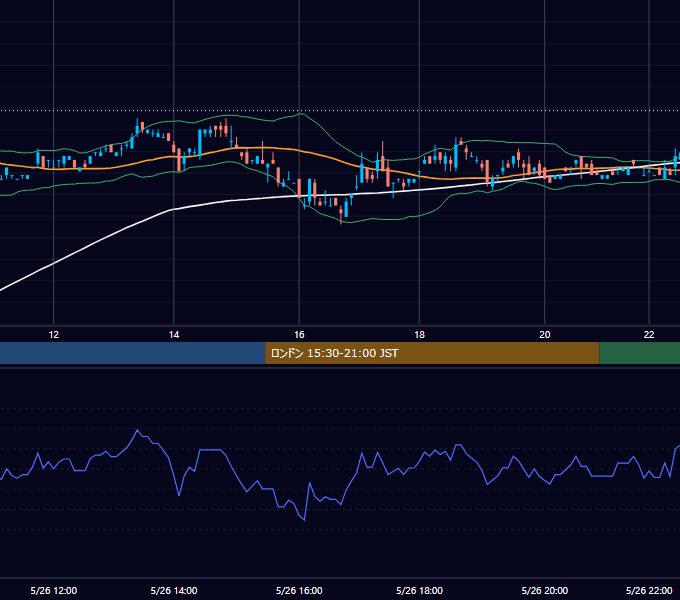Click the 18 hour axis label

pos(419,335)
